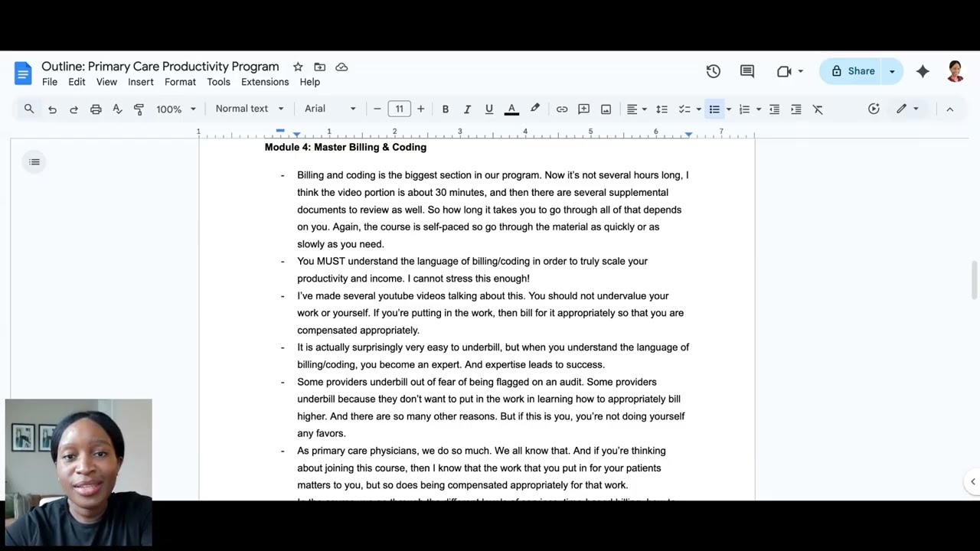Increase the paragraph indent

[x=796, y=109]
